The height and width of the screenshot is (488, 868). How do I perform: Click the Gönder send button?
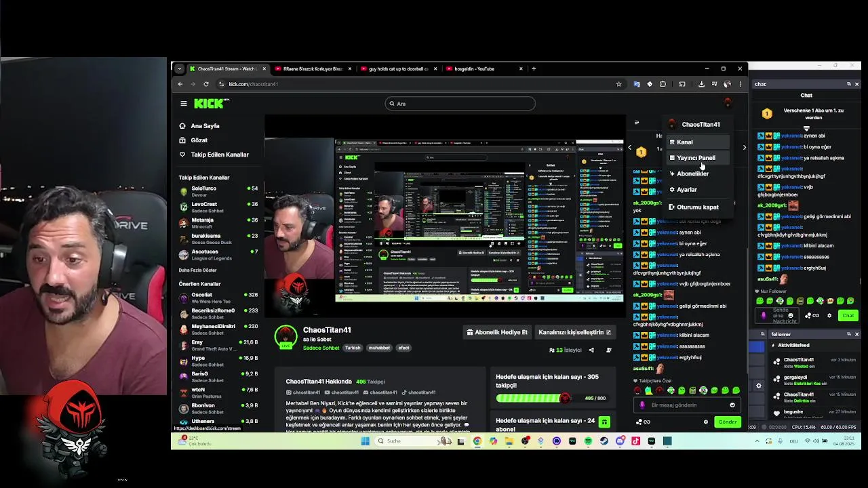tap(728, 422)
